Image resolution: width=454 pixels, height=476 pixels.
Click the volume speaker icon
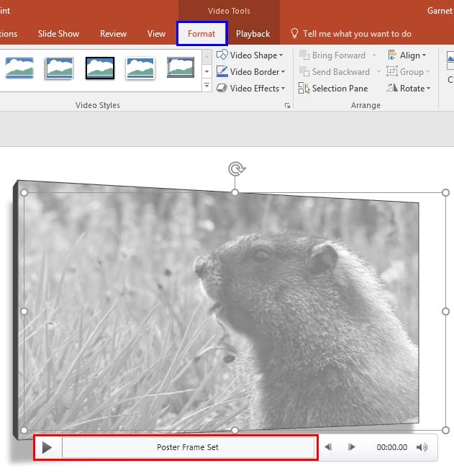[422, 447]
